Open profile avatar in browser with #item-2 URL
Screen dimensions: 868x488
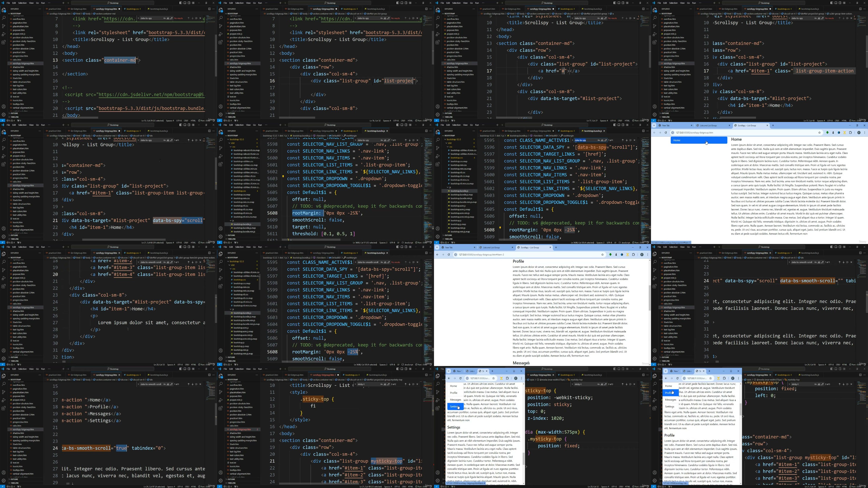642,255
